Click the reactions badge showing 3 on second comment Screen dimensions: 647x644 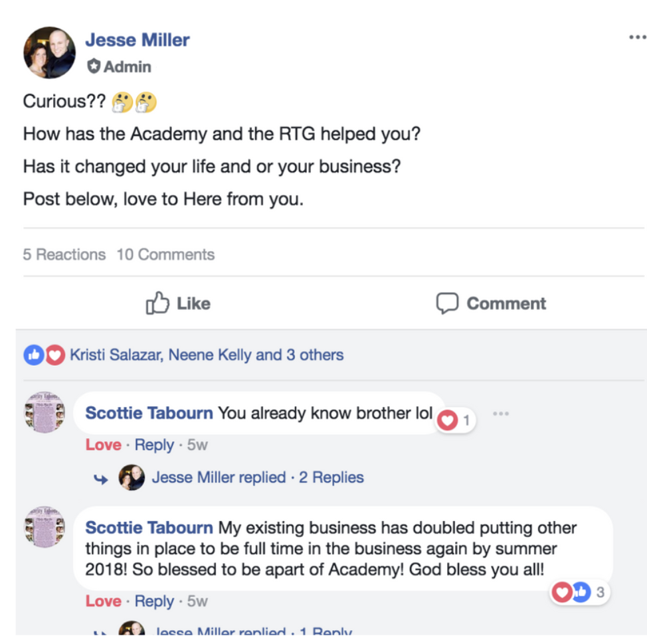point(580,592)
